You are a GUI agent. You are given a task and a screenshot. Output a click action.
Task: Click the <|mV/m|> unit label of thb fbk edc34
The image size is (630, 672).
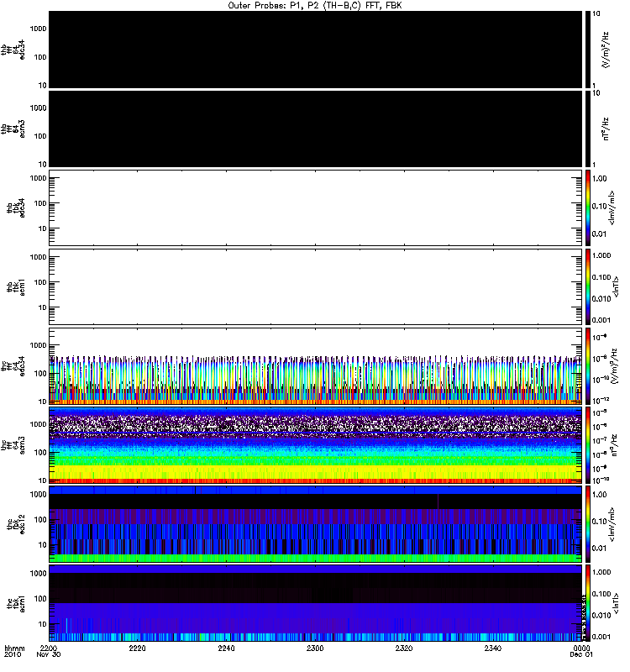612,207
